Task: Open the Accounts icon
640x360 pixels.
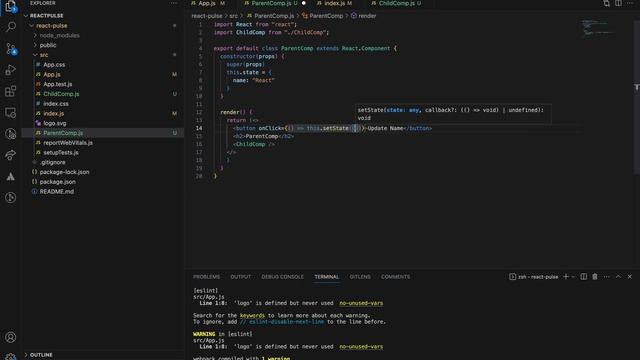Action: pos(11,337)
